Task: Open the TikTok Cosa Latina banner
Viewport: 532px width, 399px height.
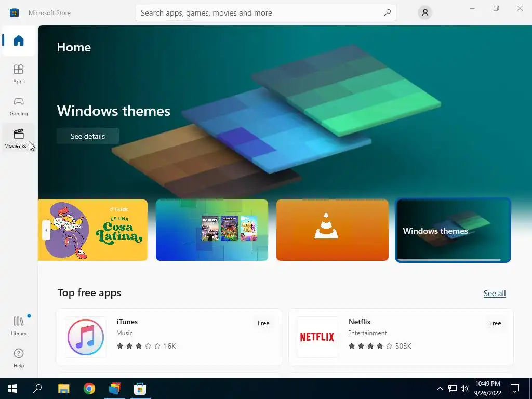Action: click(x=92, y=230)
